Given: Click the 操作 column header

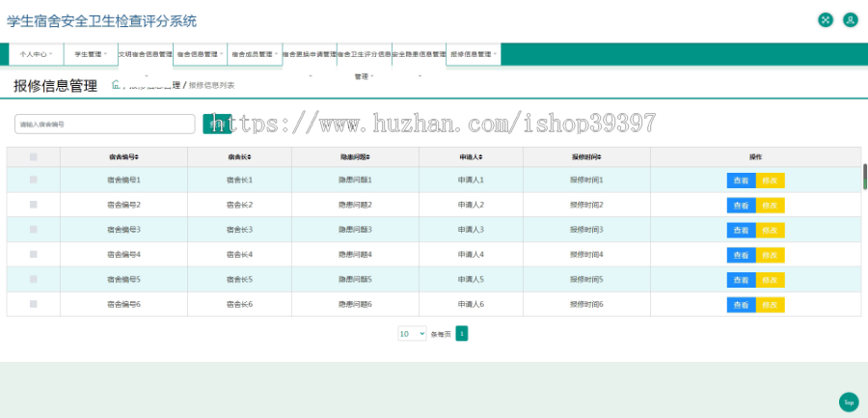Looking at the screenshot, I should point(755,157).
